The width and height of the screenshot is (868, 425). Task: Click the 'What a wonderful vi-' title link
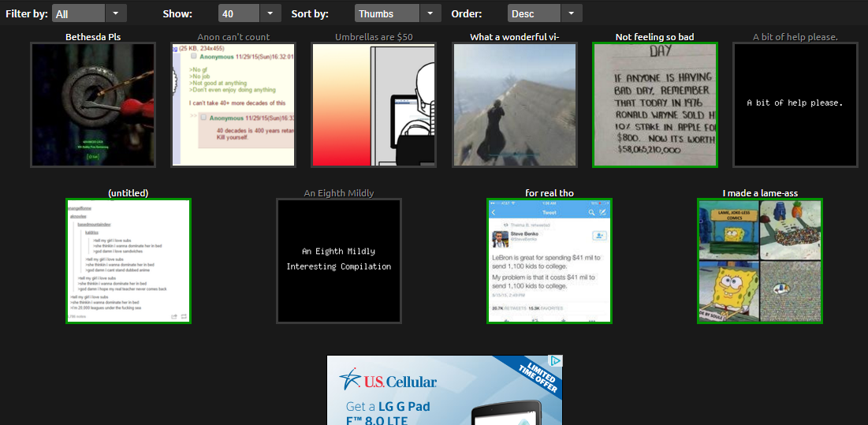point(514,37)
